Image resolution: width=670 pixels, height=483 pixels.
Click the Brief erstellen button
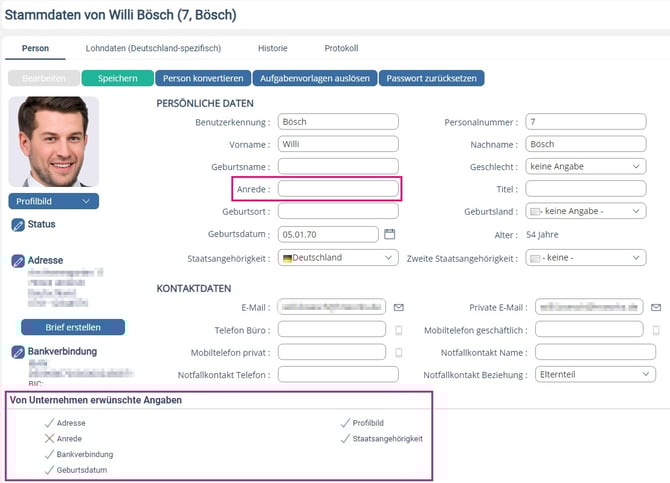[x=73, y=327]
